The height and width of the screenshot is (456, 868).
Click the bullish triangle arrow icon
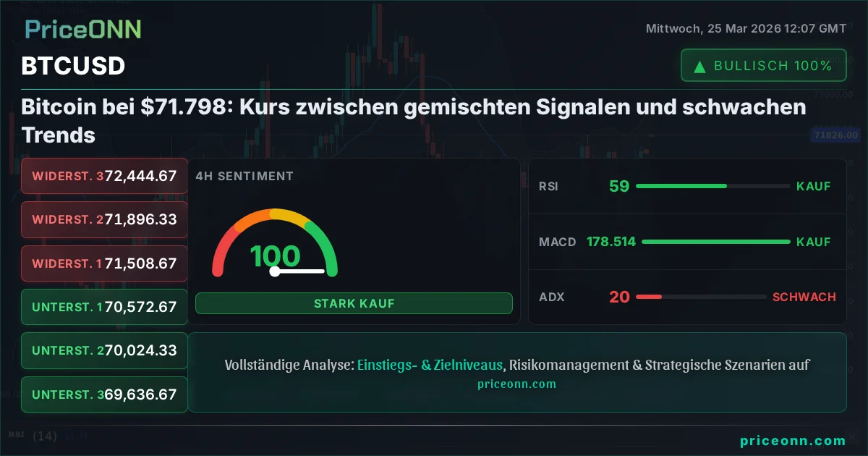tap(699, 67)
